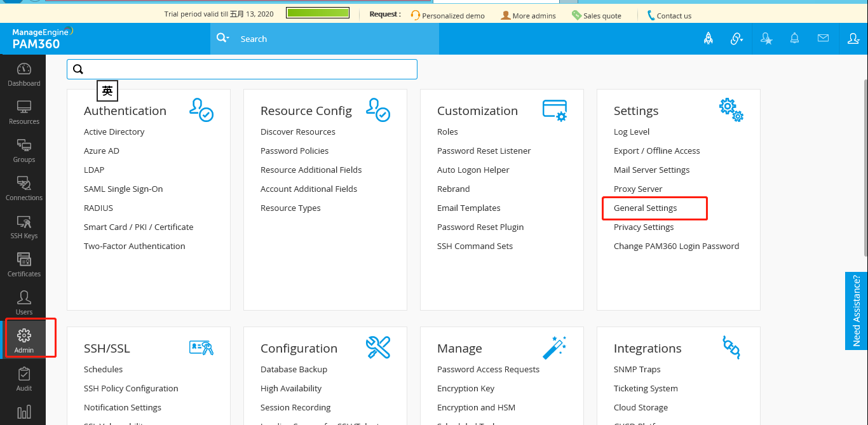Open the Certificates sidebar icon
868x425 pixels.
click(x=24, y=259)
